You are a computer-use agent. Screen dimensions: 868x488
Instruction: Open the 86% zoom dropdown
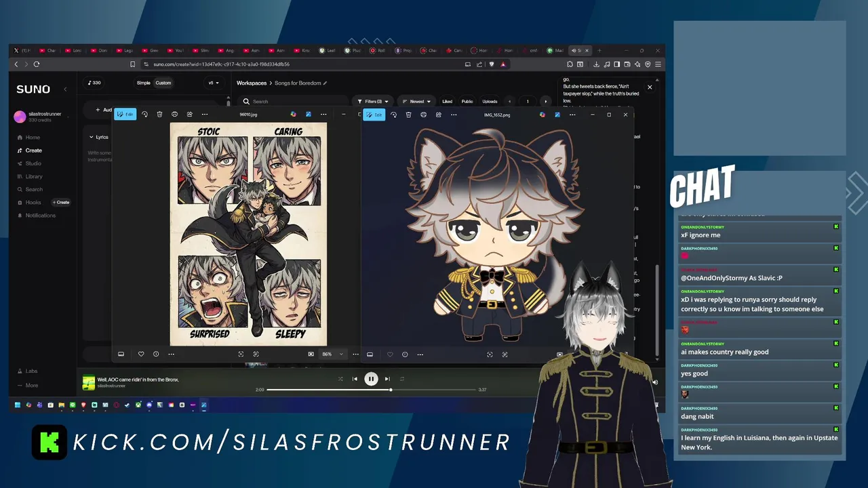[332, 354]
